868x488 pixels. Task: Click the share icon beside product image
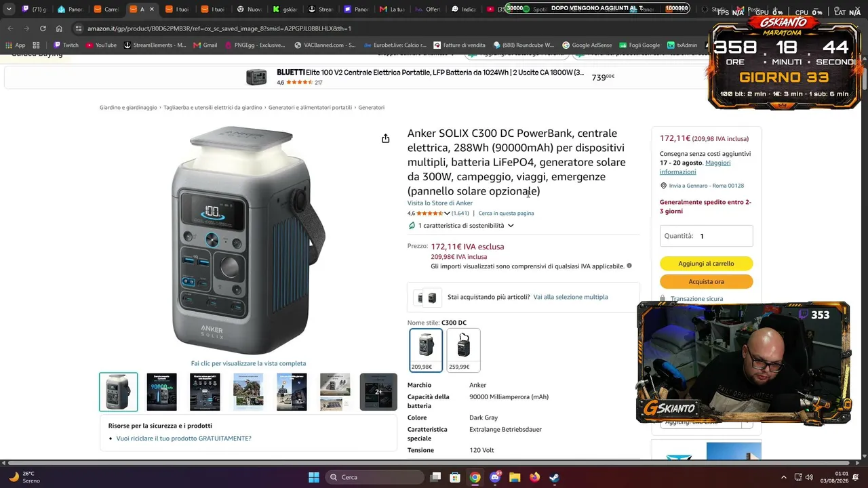click(385, 138)
